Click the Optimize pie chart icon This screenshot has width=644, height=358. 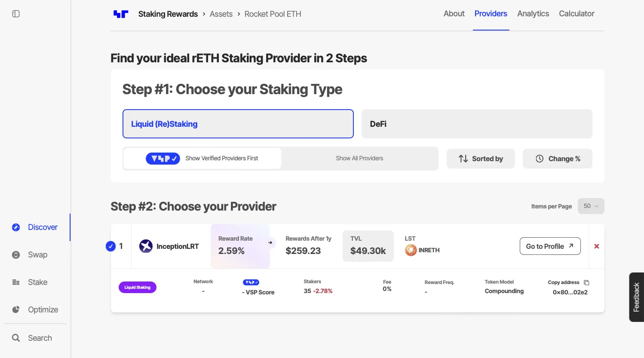[x=16, y=310]
